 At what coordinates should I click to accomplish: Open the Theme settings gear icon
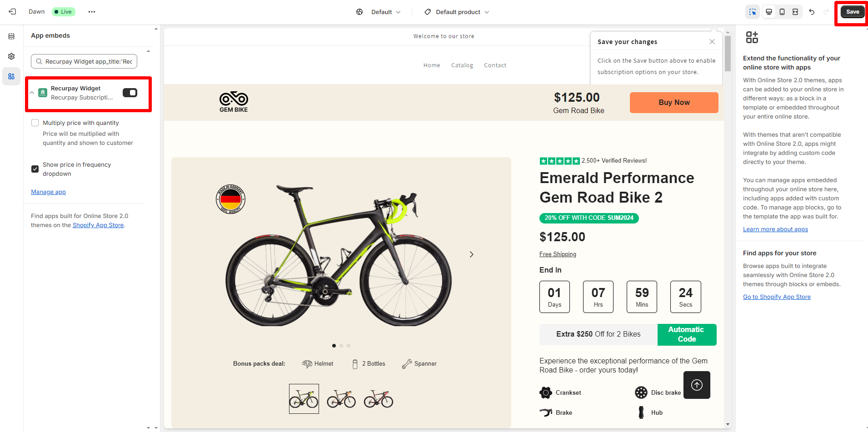coord(11,56)
